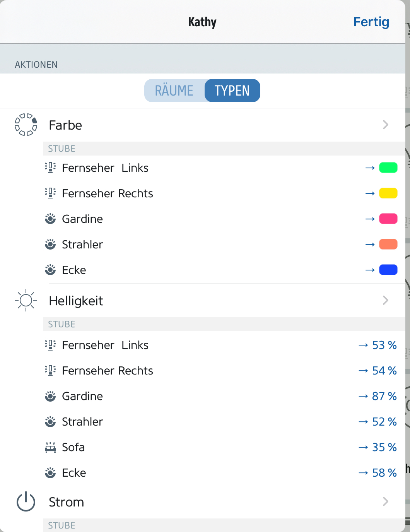Switch to the RÄUME view
The height and width of the screenshot is (532, 410).
(174, 91)
